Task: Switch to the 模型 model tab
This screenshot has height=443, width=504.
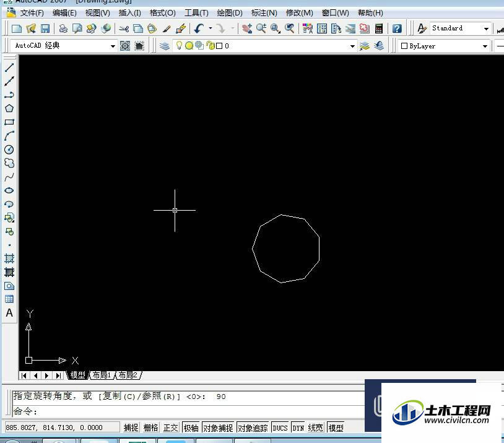Action: click(78, 375)
